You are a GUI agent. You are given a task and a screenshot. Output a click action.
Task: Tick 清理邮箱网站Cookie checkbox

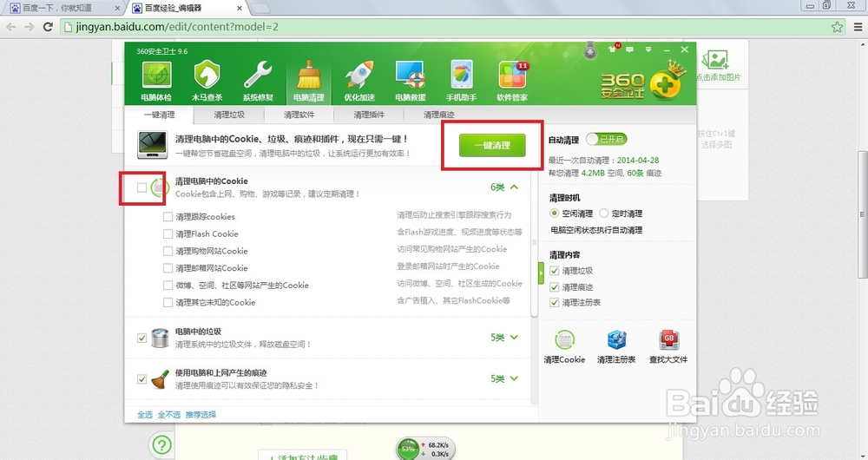click(x=168, y=268)
